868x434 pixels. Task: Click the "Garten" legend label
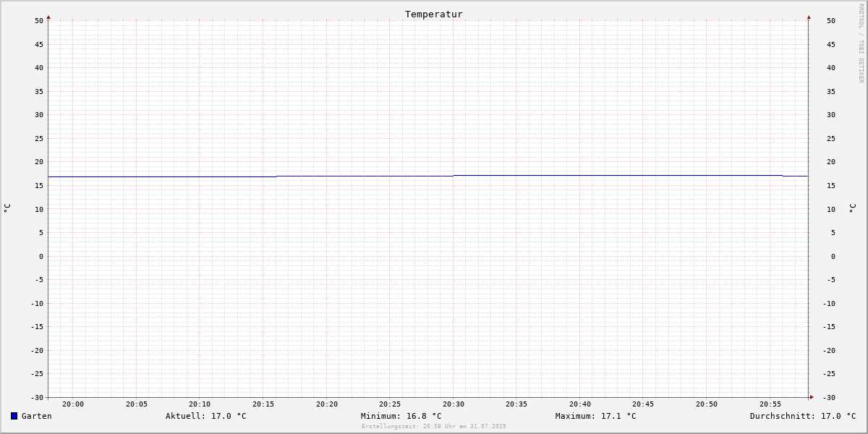(37, 416)
